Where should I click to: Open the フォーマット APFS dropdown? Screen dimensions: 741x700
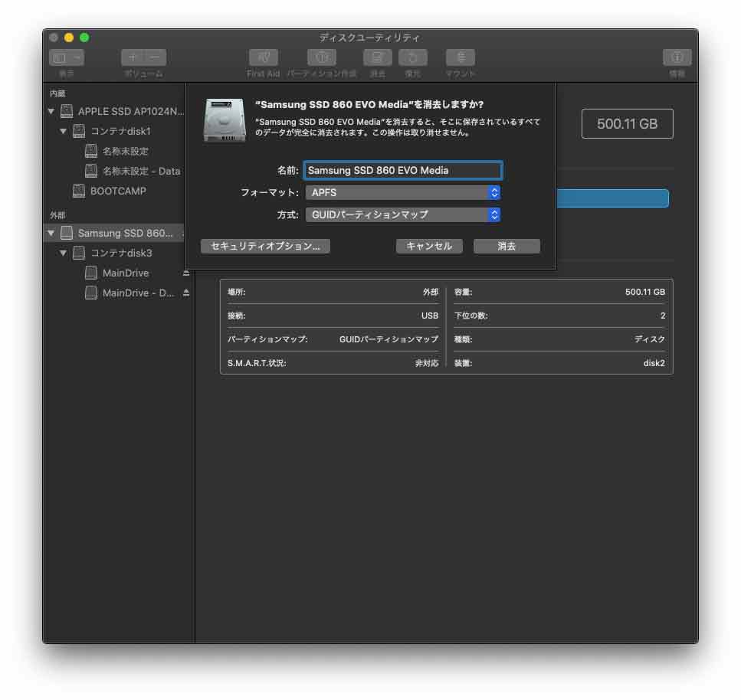pos(402,192)
